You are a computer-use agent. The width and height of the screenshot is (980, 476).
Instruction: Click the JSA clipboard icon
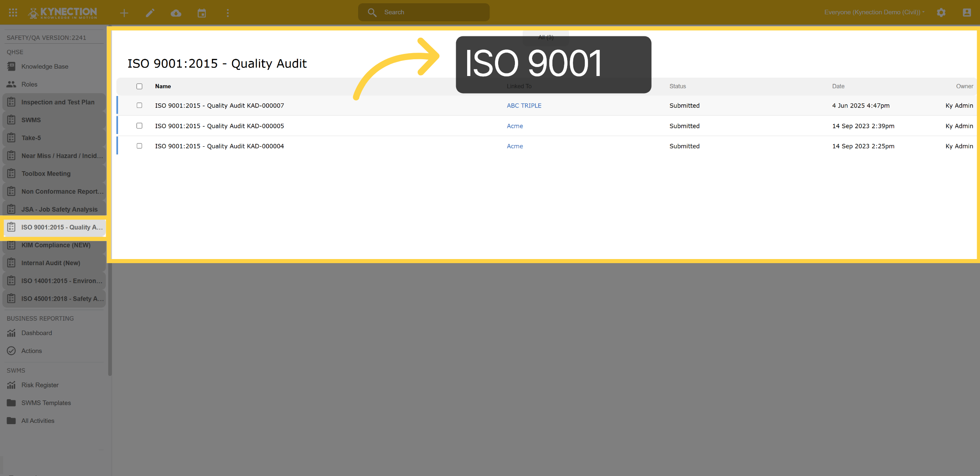pos(11,209)
